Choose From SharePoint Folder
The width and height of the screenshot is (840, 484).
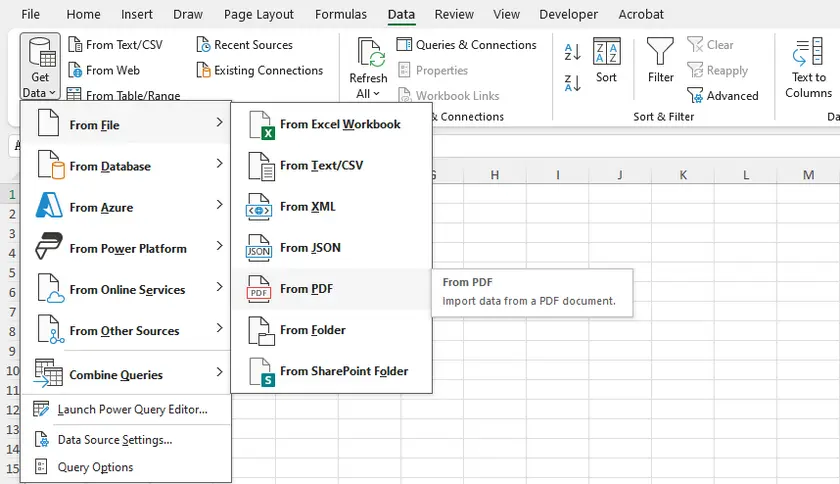pos(332,371)
